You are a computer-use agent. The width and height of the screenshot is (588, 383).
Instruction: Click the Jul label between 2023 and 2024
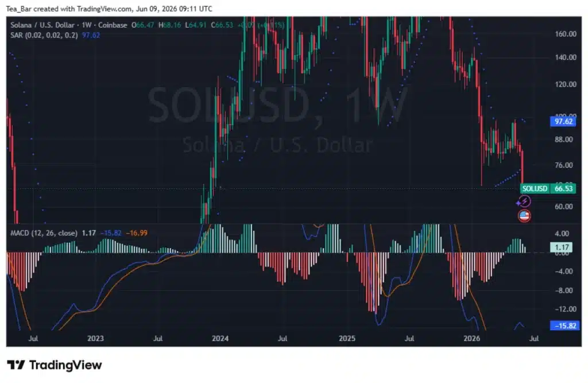click(158, 338)
